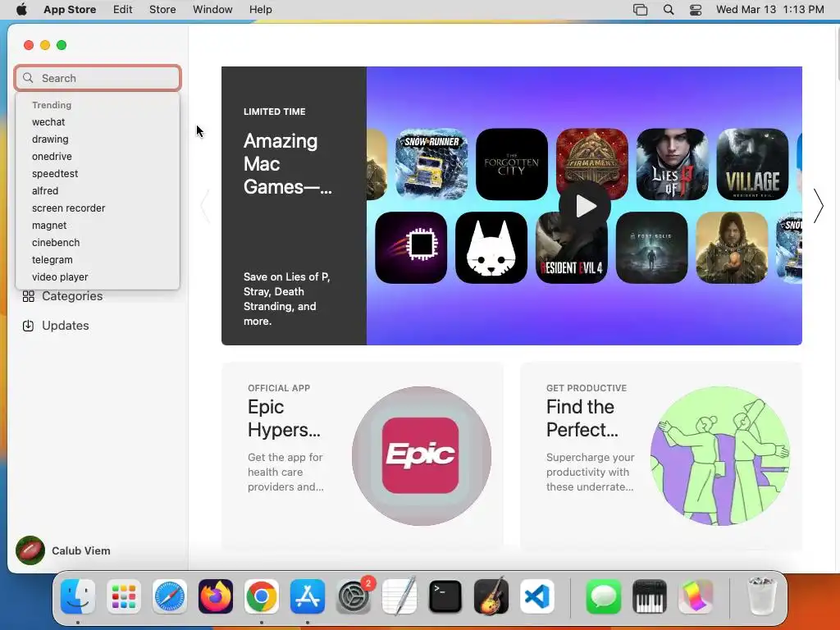Open Spotlight search in menu bar
The image size is (840, 630).
coord(669,10)
